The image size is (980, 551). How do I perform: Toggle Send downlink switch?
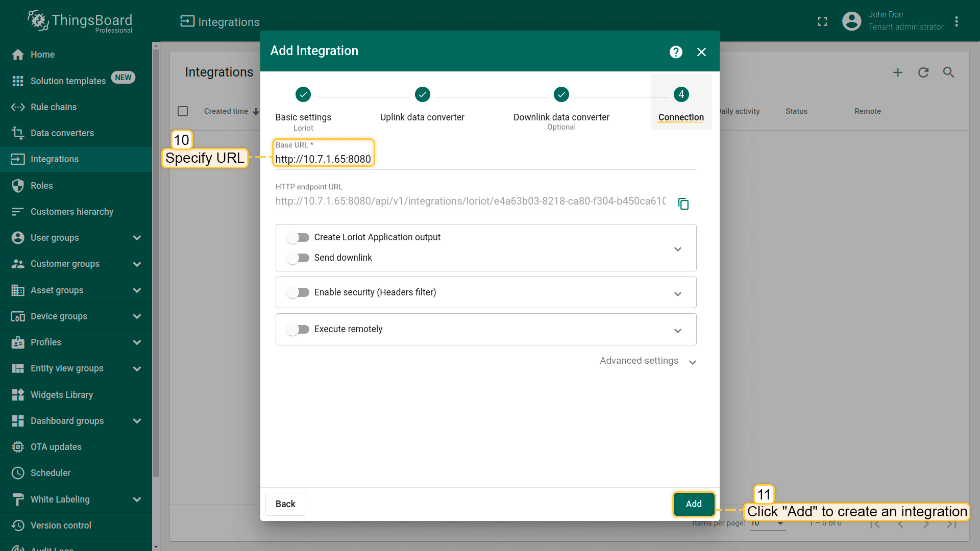(298, 258)
